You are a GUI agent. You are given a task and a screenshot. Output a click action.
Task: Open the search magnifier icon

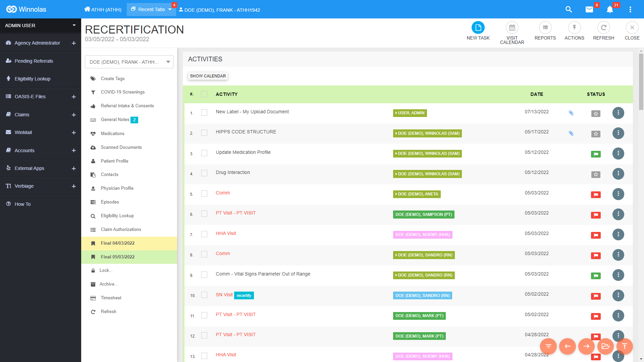(x=569, y=9)
